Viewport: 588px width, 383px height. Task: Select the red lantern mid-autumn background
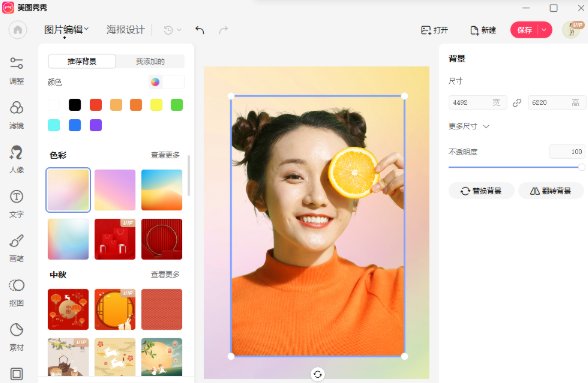[x=68, y=309]
